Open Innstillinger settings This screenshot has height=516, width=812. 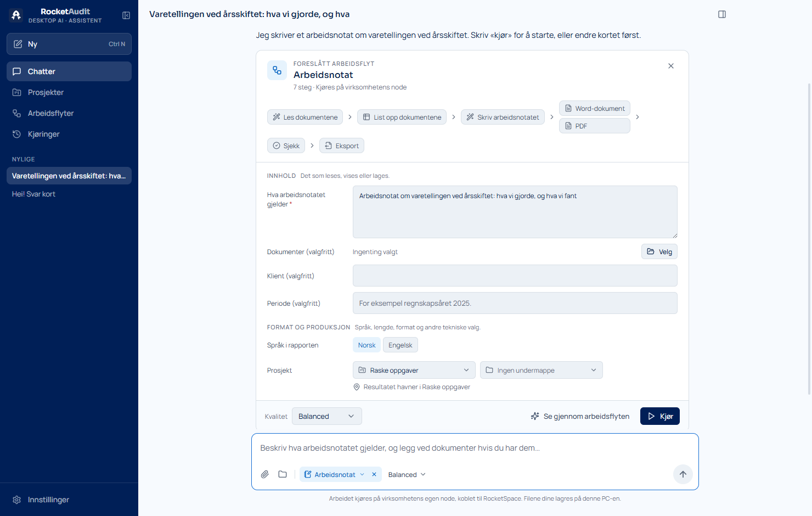pos(69,500)
